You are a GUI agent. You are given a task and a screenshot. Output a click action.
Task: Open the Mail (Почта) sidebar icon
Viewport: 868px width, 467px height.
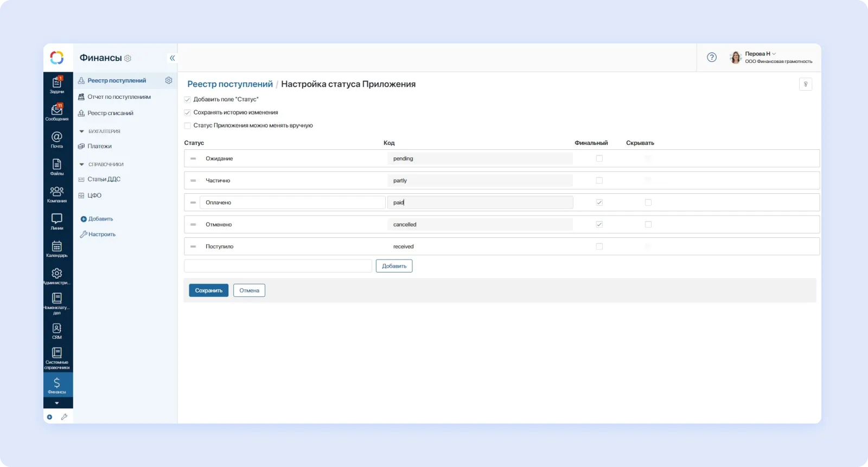click(x=57, y=139)
